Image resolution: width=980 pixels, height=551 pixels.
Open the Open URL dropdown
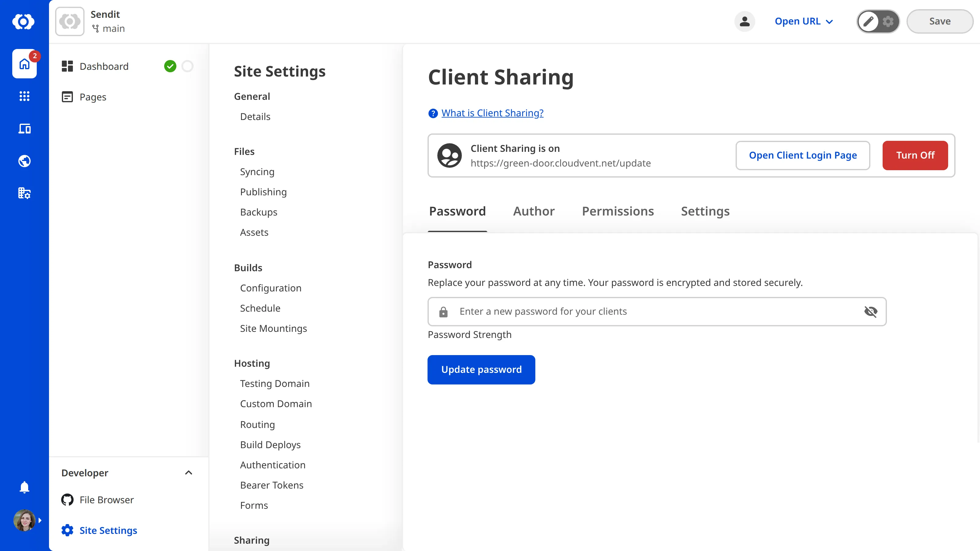tap(804, 21)
